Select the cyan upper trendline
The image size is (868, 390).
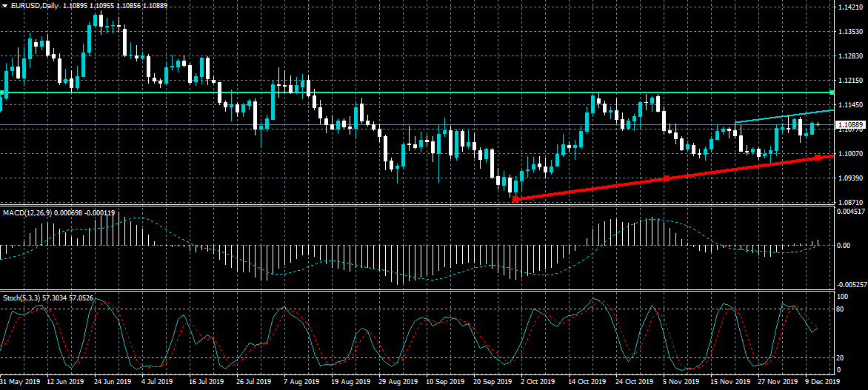tap(784, 116)
